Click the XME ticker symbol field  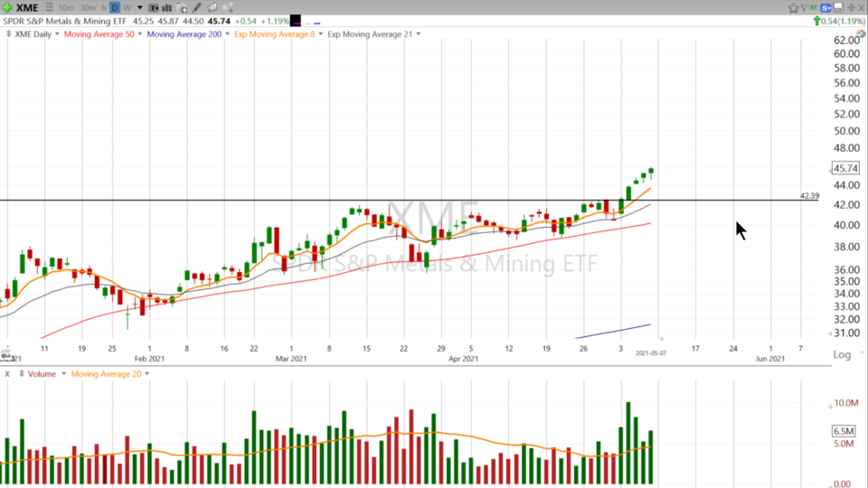[x=27, y=8]
